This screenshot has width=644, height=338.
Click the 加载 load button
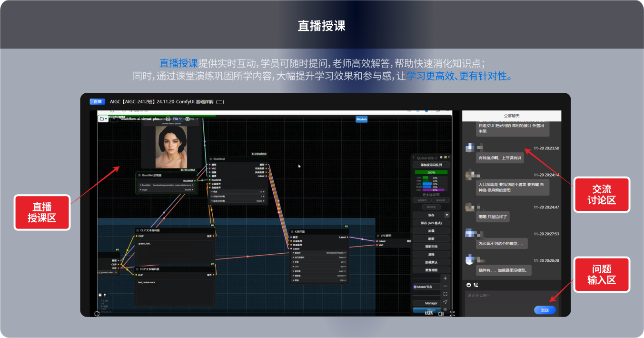431,231
